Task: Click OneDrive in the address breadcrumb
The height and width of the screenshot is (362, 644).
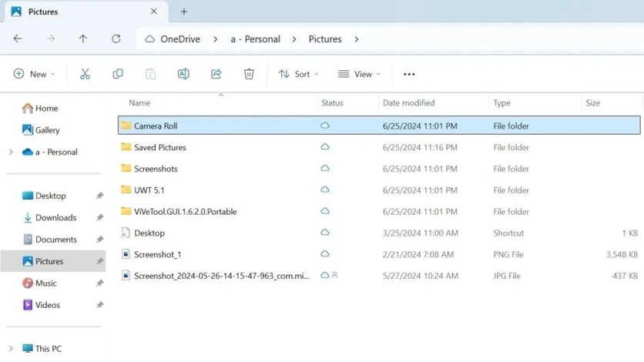Action: [180, 39]
